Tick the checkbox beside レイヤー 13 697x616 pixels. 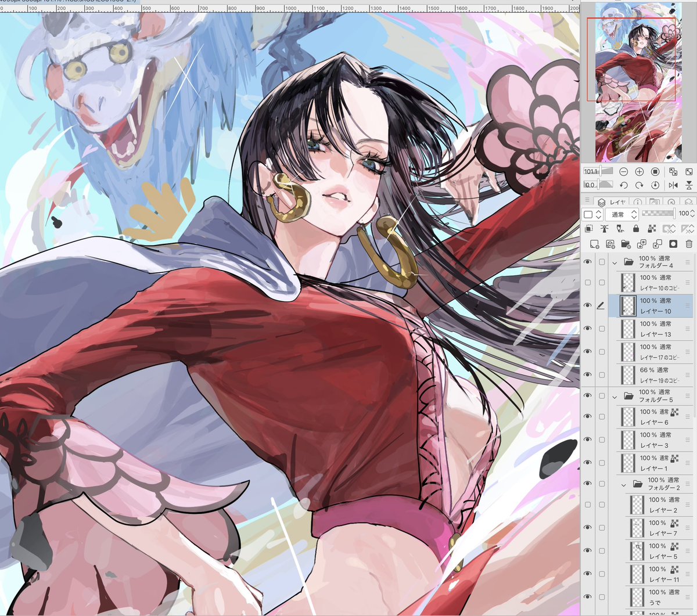[602, 329]
